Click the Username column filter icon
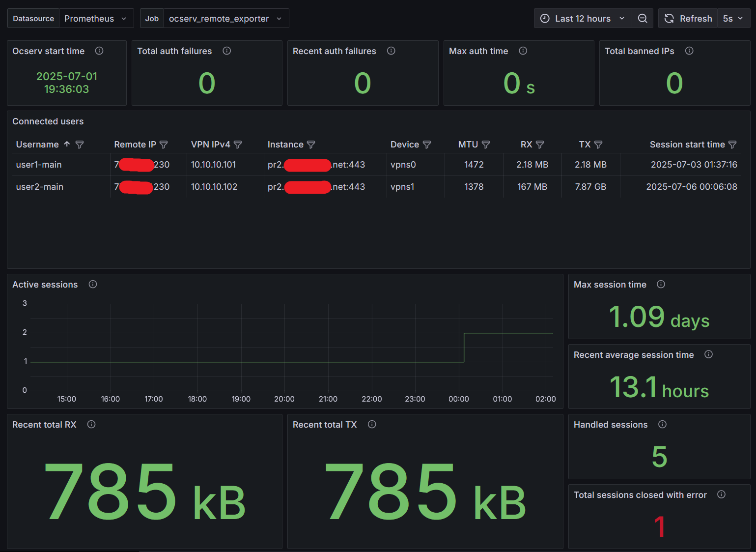This screenshot has height=552, width=756. click(x=80, y=145)
